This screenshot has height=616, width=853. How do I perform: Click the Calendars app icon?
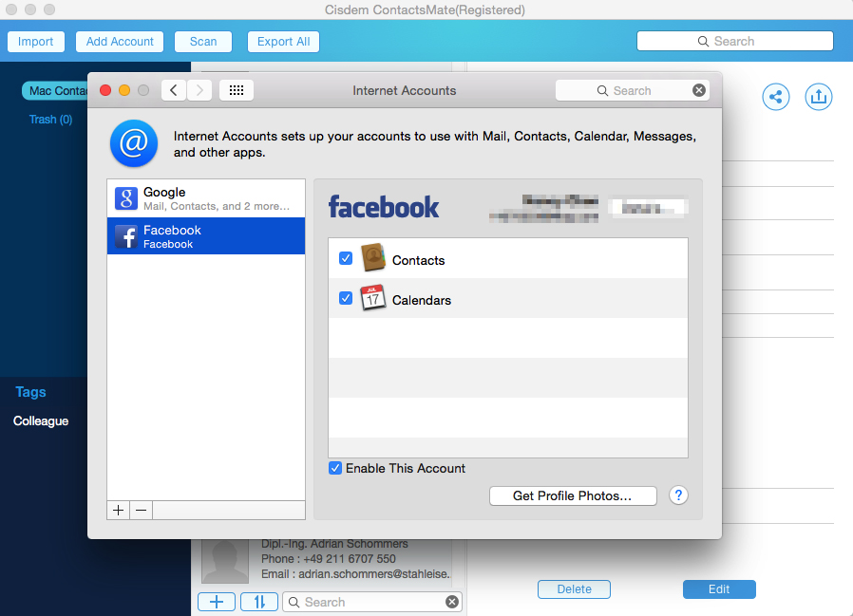pyautogui.click(x=373, y=297)
